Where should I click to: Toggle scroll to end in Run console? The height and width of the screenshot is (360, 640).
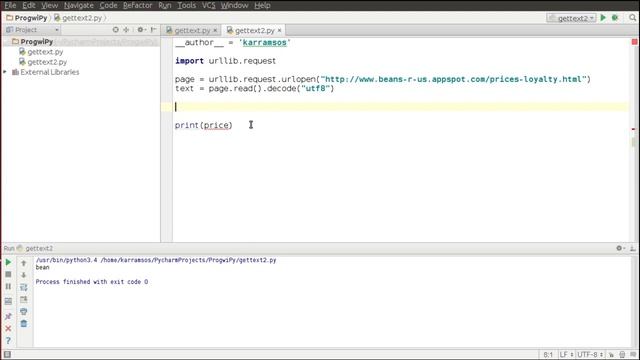(24, 300)
